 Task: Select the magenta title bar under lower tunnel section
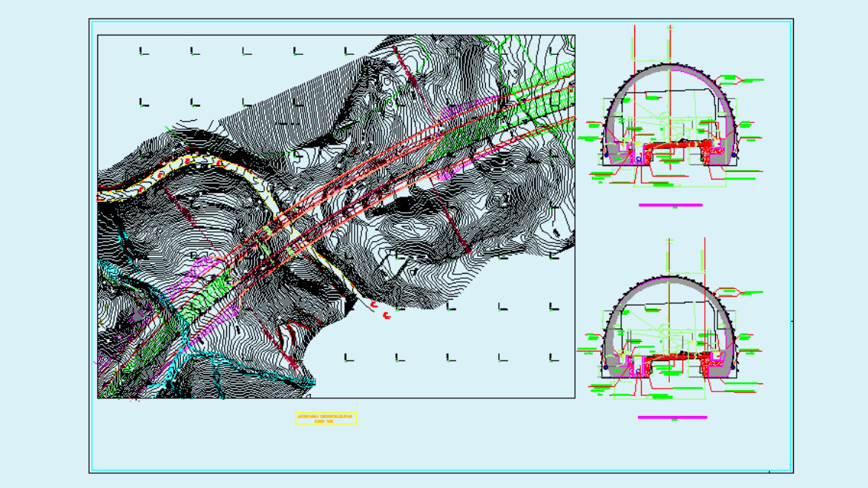click(672, 417)
